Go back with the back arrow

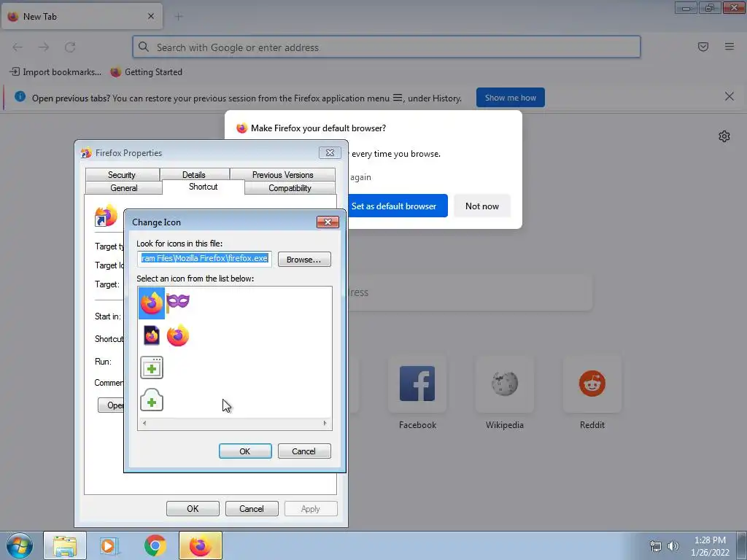[x=18, y=47]
